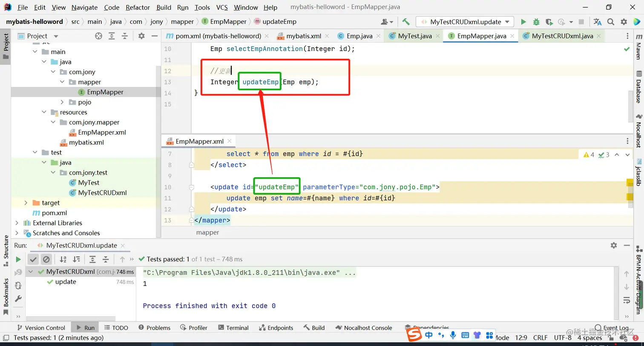Open the MyTestCRUDxml.update run configuration dropdown
Image resolution: width=644 pixels, height=346 pixels.
(x=465, y=22)
